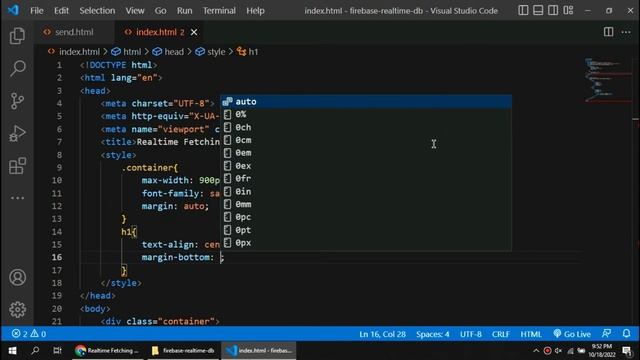Select the 0% suggestion
The image size is (640, 360).
[x=366, y=115]
